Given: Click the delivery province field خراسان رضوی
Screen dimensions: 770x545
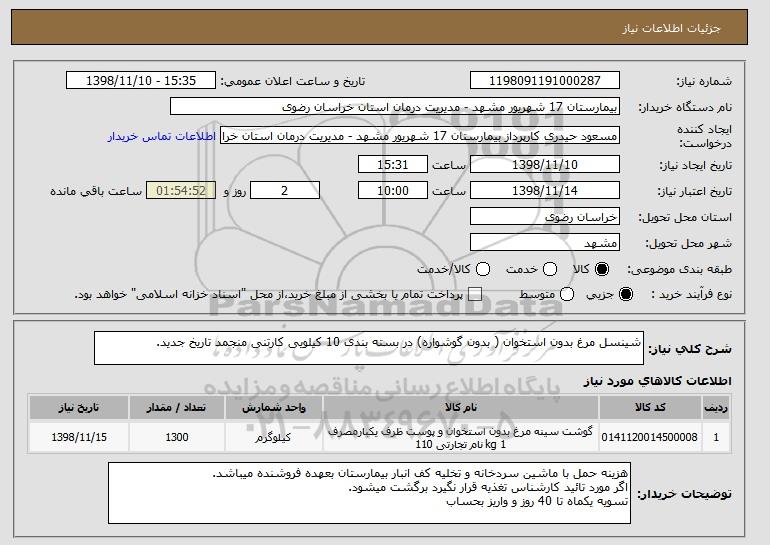Looking at the screenshot, I should pyautogui.click(x=545, y=217).
